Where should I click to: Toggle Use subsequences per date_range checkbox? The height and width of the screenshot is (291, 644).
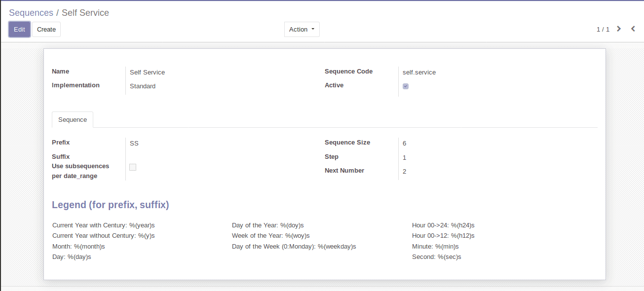[x=133, y=167]
